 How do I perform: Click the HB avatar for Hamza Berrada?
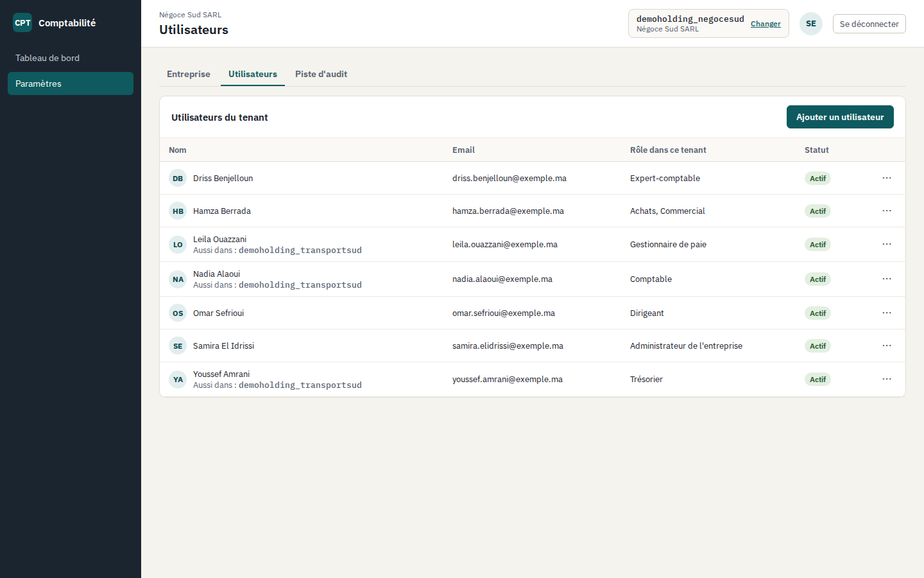tap(178, 211)
